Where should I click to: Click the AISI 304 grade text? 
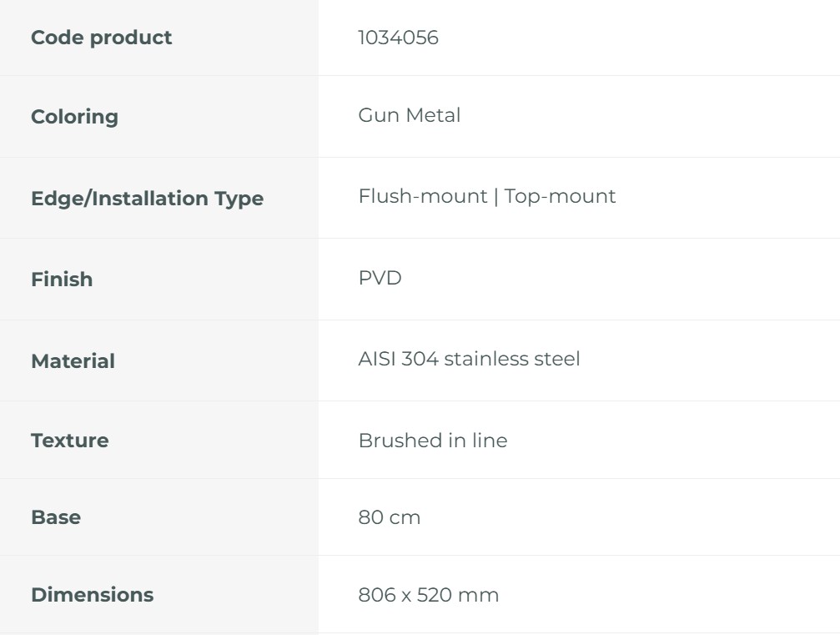[x=398, y=360]
